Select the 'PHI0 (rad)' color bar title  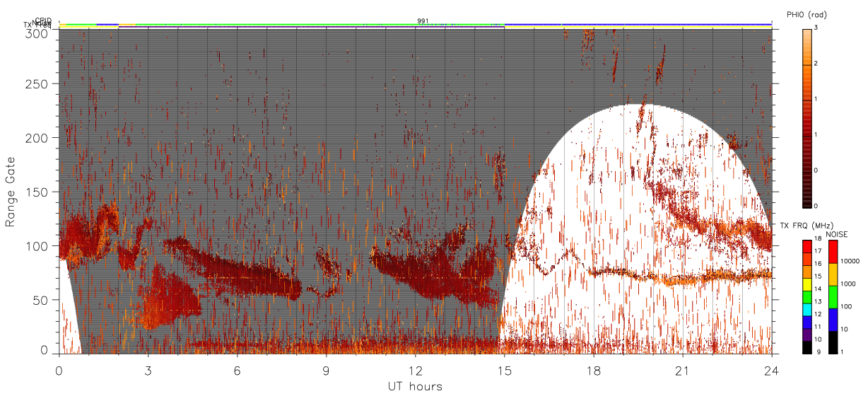(x=807, y=14)
